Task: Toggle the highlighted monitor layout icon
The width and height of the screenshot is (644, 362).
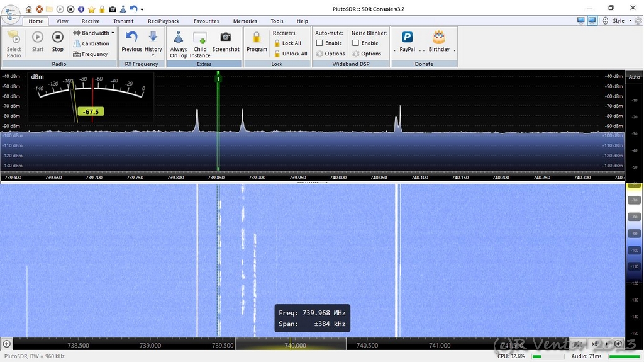Action: [592, 21]
